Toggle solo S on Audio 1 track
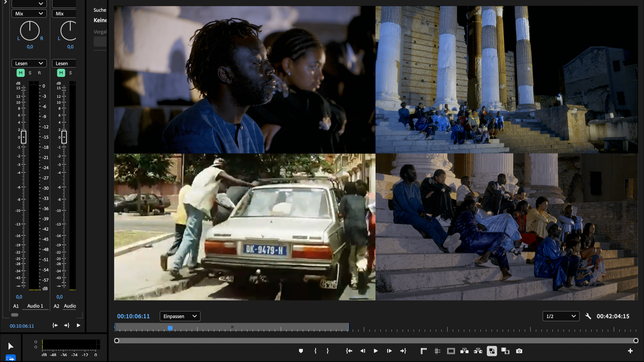This screenshot has width=644, height=362. 30,73
